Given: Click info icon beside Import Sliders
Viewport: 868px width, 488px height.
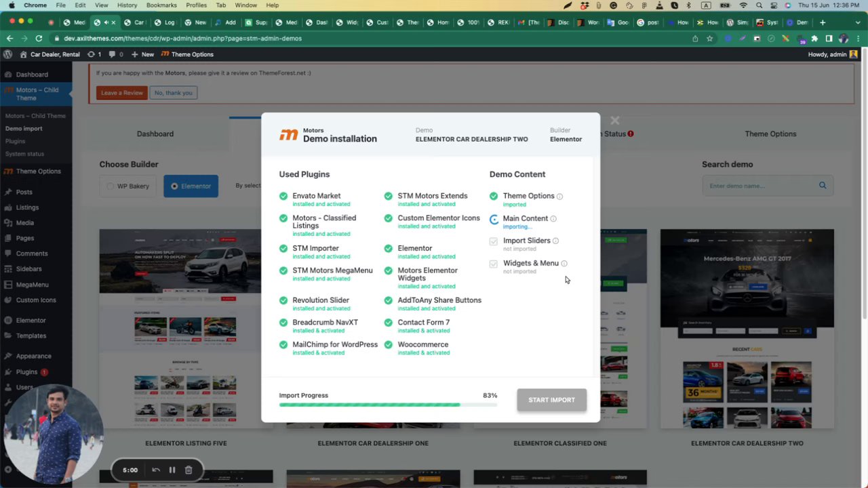Looking at the screenshot, I should (x=555, y=241).
